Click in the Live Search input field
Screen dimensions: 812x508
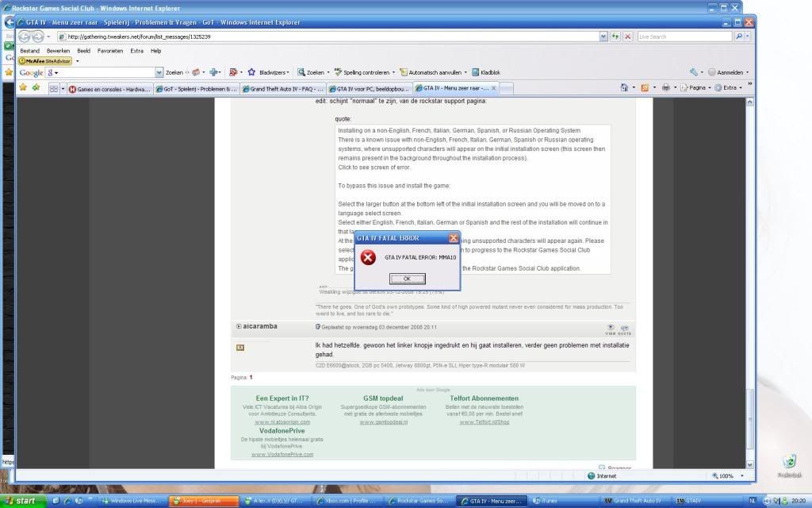(684, 37)
